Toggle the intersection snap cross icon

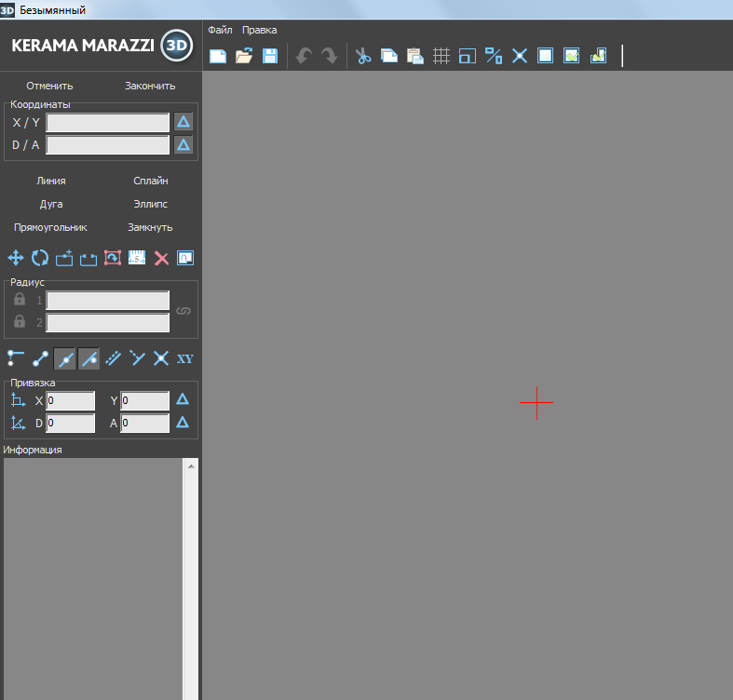point(161,358)
